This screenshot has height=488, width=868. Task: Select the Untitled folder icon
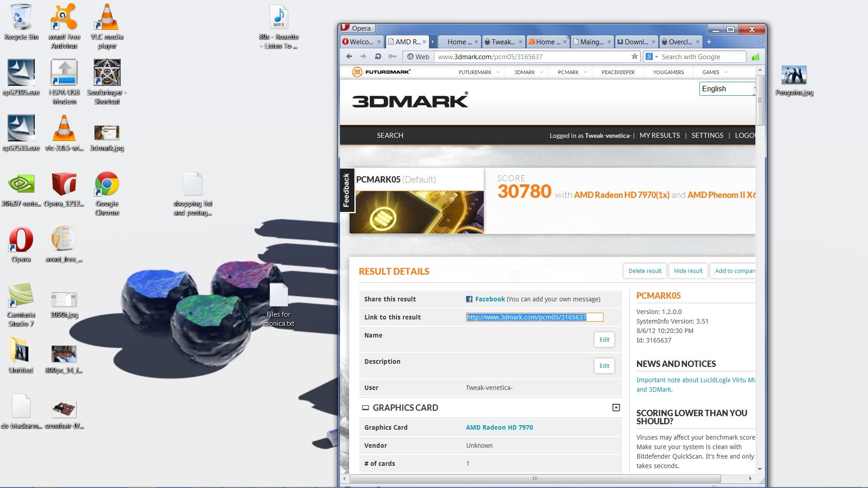coord(21,356)
